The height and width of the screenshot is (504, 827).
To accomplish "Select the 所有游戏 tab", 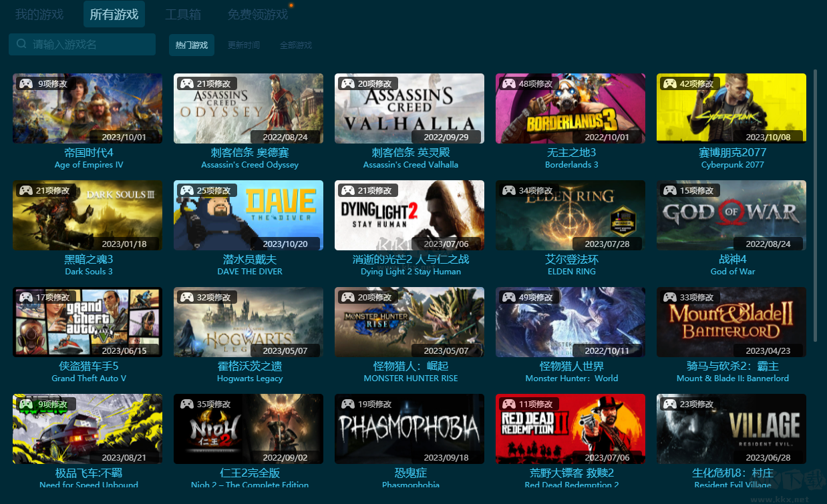I will click(114, 14).
